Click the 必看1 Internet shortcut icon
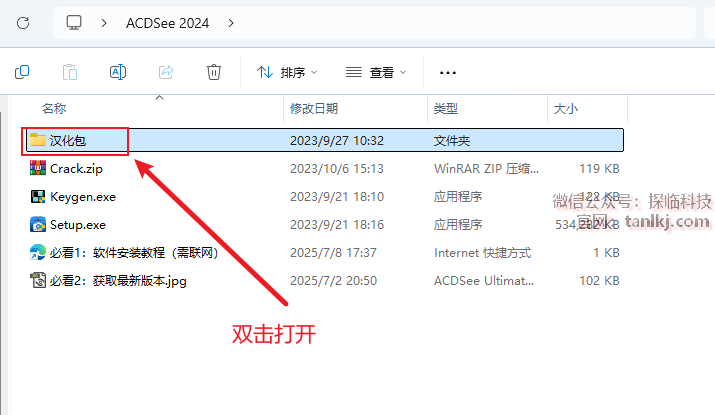 [x=38, y=253]
